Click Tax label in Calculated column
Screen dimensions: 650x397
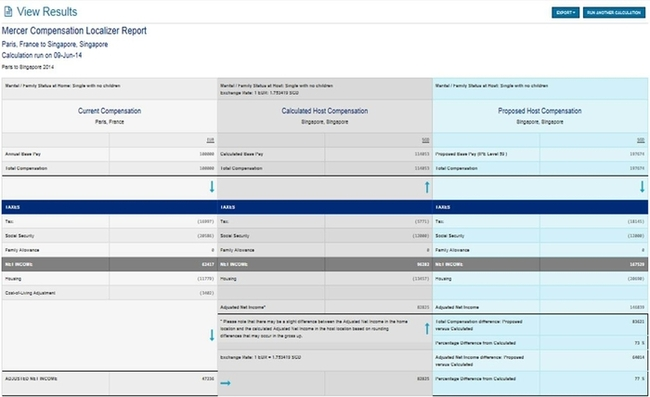click(224, 221)
